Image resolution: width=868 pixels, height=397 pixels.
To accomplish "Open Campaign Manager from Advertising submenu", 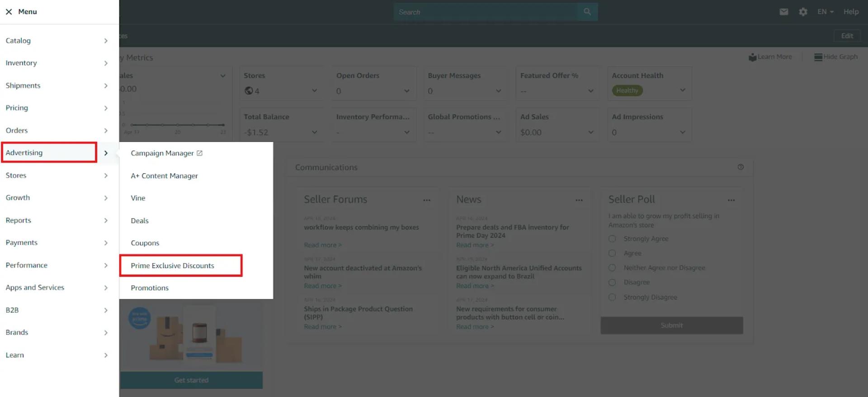I will tap(162, 154).
